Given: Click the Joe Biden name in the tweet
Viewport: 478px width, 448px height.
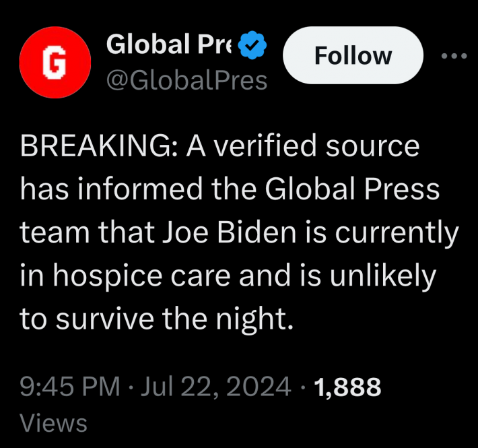Looking at the screenshot, I should [x=229, y=232].
